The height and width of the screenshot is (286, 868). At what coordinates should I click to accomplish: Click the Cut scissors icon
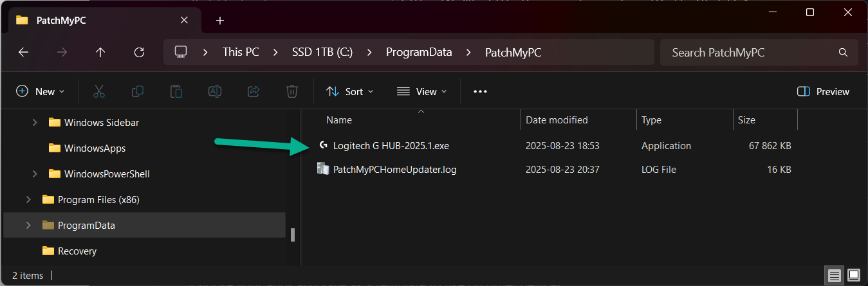pos(98,91)
